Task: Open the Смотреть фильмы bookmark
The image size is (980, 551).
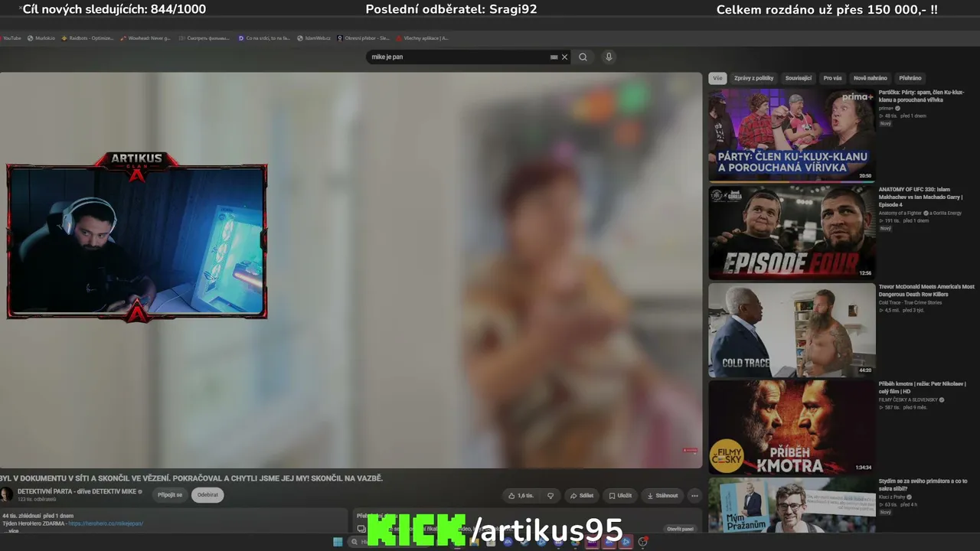Action: (x=204, y=37)
